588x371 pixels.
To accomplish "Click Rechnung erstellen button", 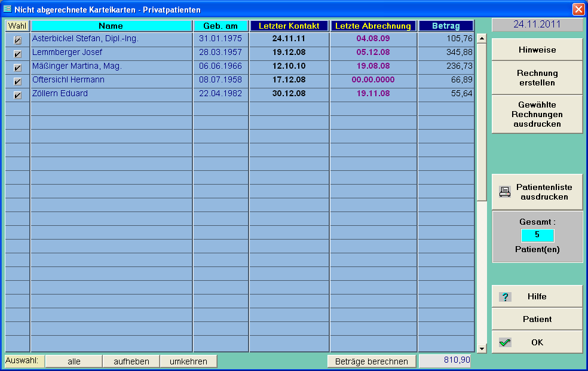I will [x=537, y=78].
